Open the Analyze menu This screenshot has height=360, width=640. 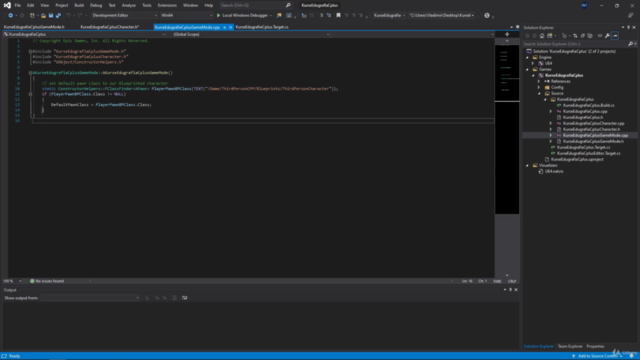[129, 5]
